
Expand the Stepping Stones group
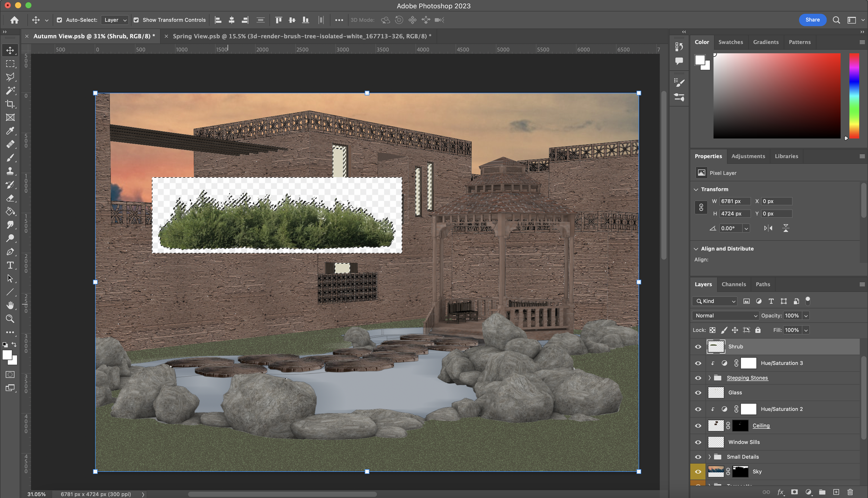tap(709, 378)
